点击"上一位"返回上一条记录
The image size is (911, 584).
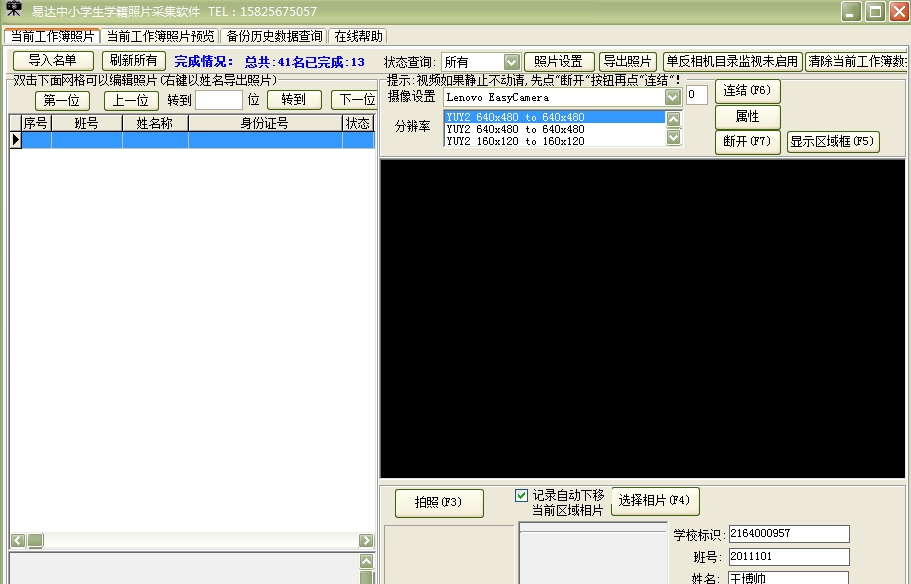click(x=131, y=100)
